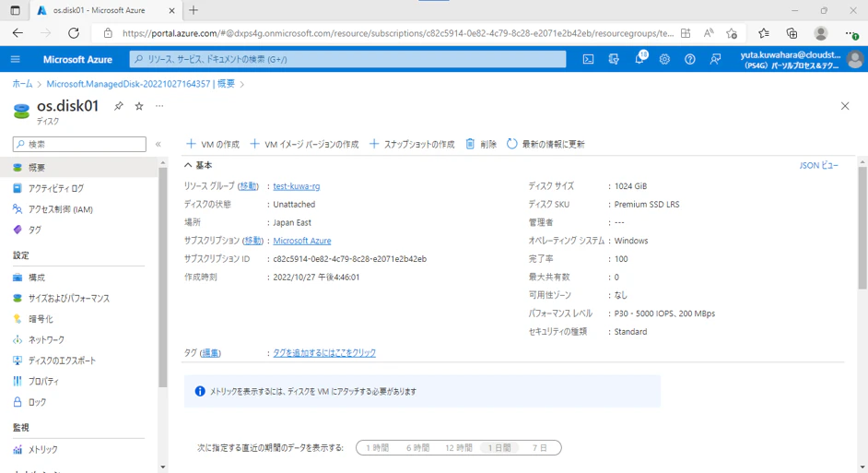868x473 pixels.
Task: Click VM イメージ バージョンの作成 command
Action: 304,144
